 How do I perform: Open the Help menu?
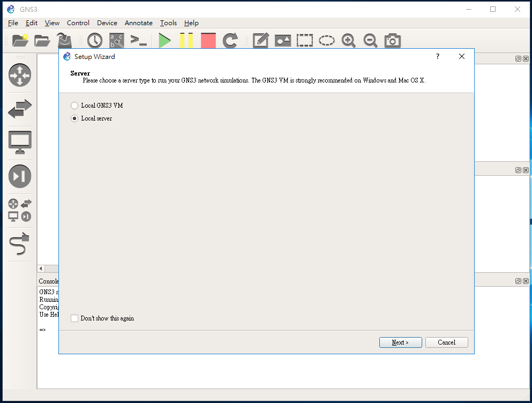tap(191, 23)
